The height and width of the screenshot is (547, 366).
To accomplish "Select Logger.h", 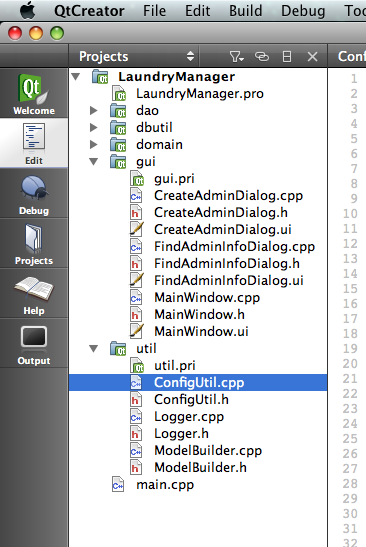I will (x=181, y=434).
